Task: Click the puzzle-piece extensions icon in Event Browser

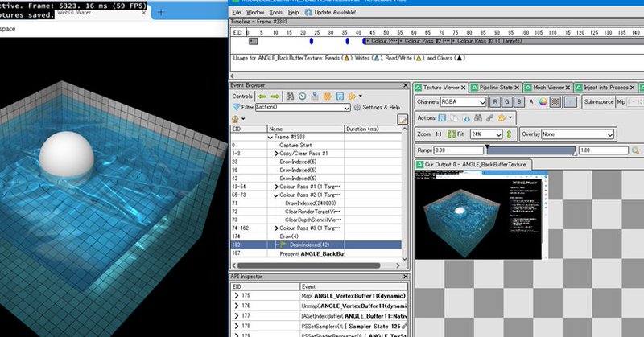Action: [x=352, y=96]
